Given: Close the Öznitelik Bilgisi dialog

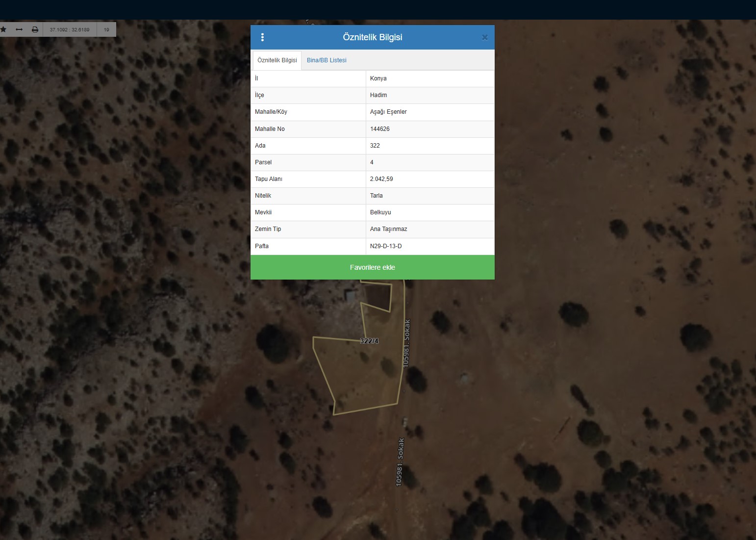Looking at the screenshot, I should pos(484,37).
